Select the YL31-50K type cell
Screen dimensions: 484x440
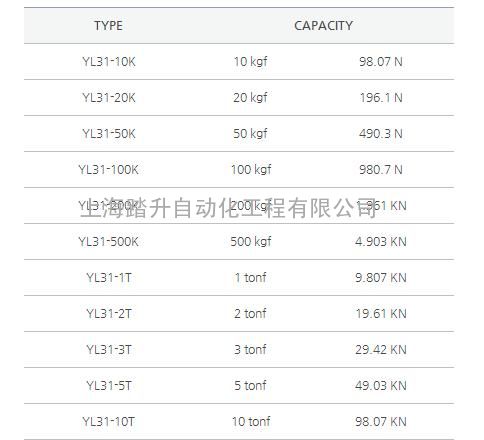(x=109, y=134)
